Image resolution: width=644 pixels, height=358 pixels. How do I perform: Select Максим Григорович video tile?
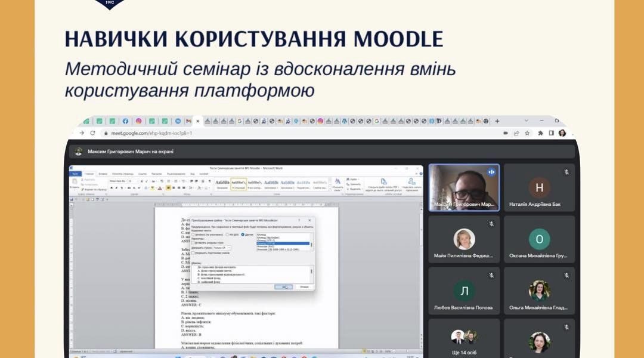(x=464, y=188)
